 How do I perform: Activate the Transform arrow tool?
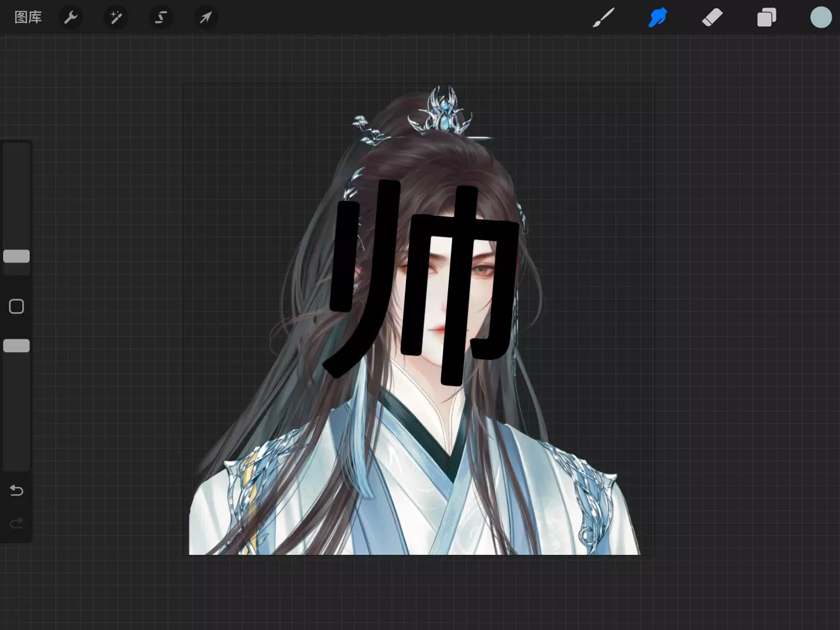pos(205,17)
